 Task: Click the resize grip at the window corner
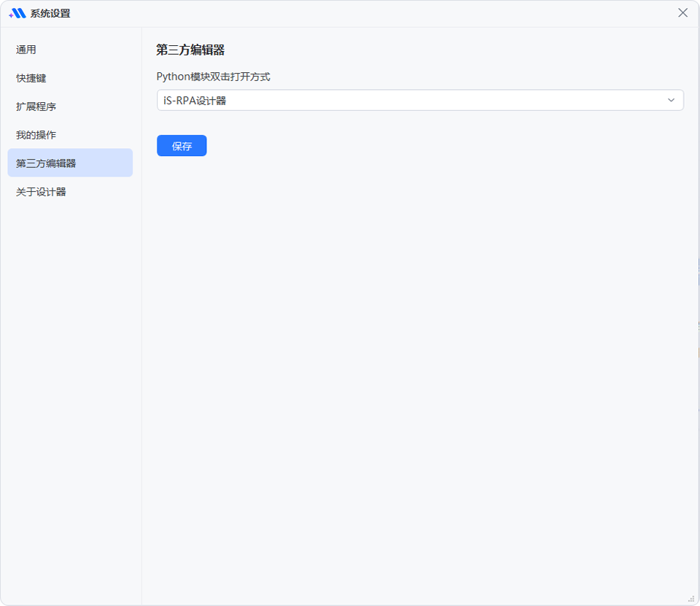[x=691, y=598]
